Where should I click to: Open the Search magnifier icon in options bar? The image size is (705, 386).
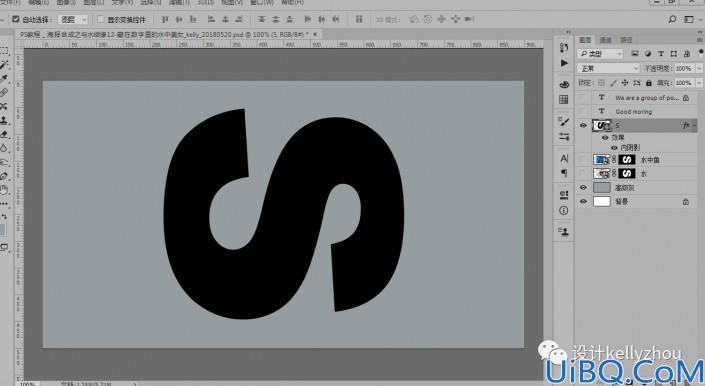[x=672, y=19]
